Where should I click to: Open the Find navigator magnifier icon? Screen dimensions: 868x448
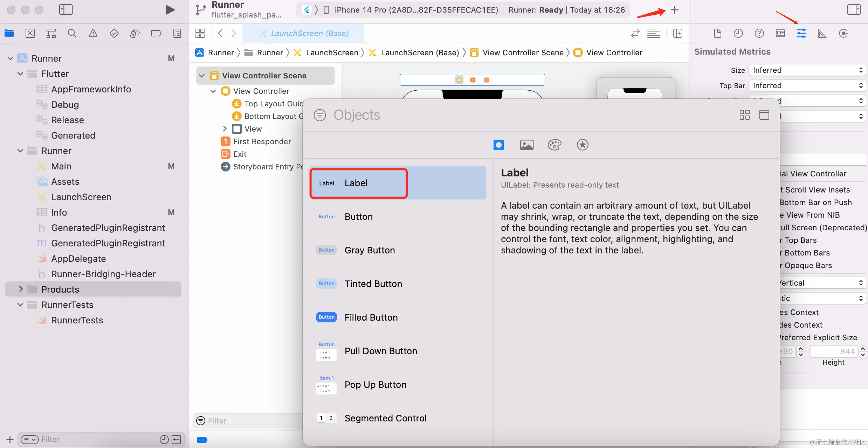tap(72, 33)
